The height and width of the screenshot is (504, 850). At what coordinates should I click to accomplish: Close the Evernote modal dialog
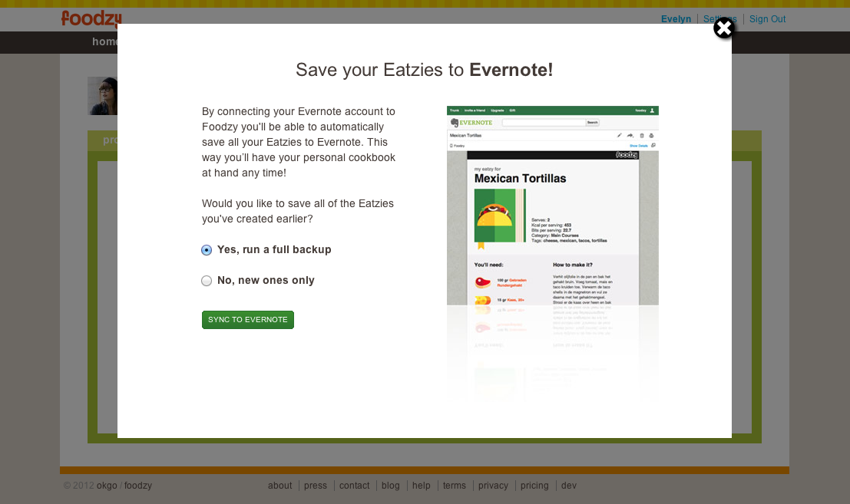coord(724,28)
